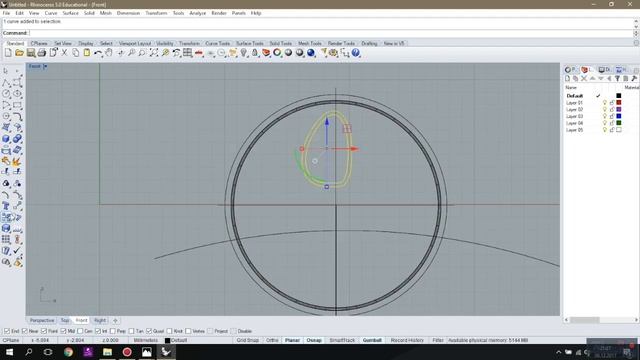The width and height of the screenshot is (640, 360).
Task: Click the Delete layer X icon
Action: 584,78
